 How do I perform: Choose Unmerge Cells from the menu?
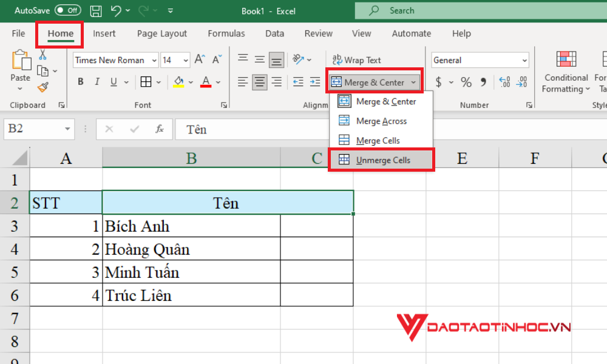tap(381, 160)
